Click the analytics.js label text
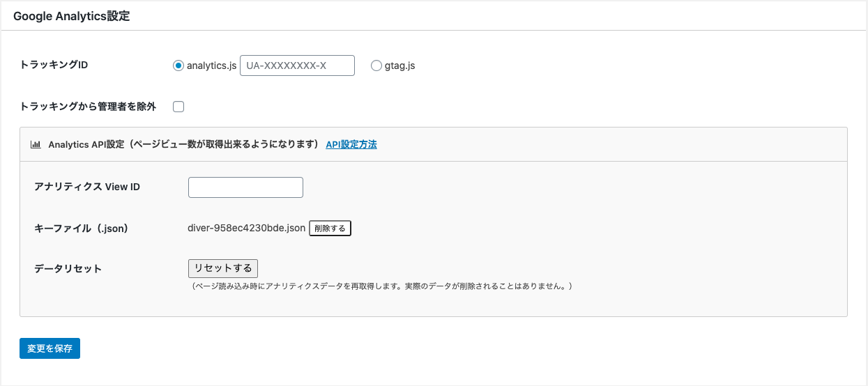The width and height of the screenshot is (868, 386). coord(212,65)
